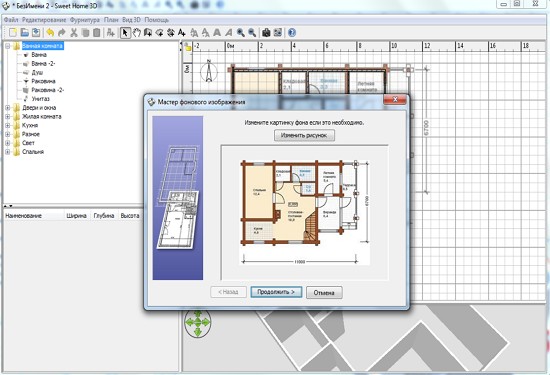Expand the Двери и окна category
The width and height of the screenshot is (550, 375).
(x=7, y=108)
